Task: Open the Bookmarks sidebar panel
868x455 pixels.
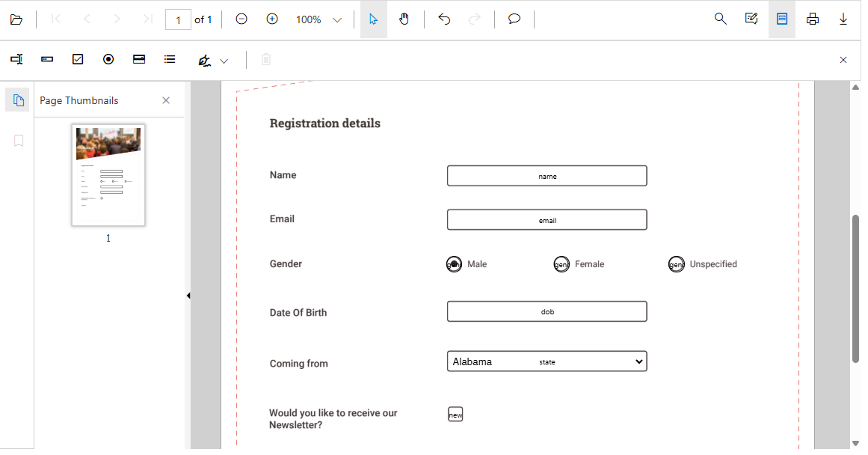Action: click(17, 140)
